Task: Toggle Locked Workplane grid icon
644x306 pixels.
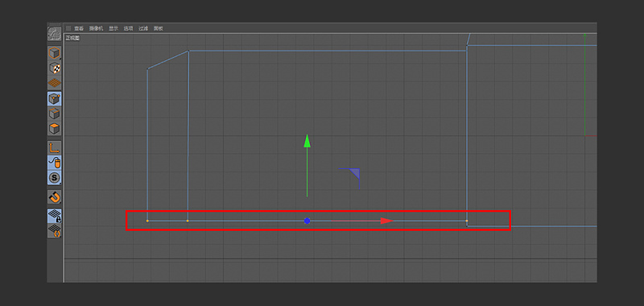Action: [x=54, y=216]
